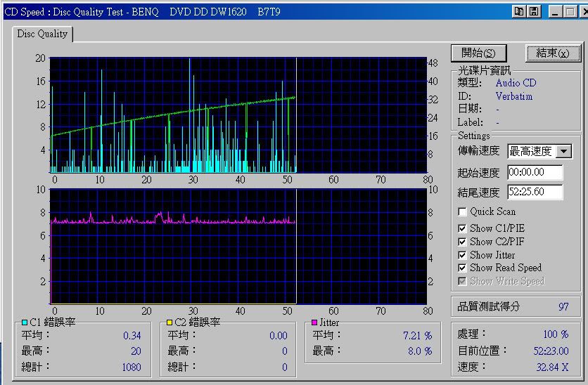This screenshot has height=385, width=588.
Task: Click the current position 52:23.00 value
Action: pos(551,351)
